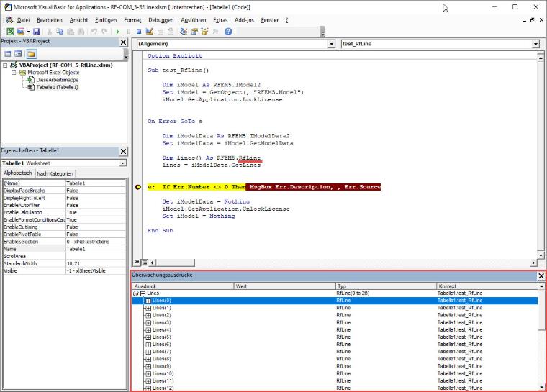Viewport: 547px width, 392px height.
Task: Collapse the Lines watch expression
Action: (x=143, y=293)
